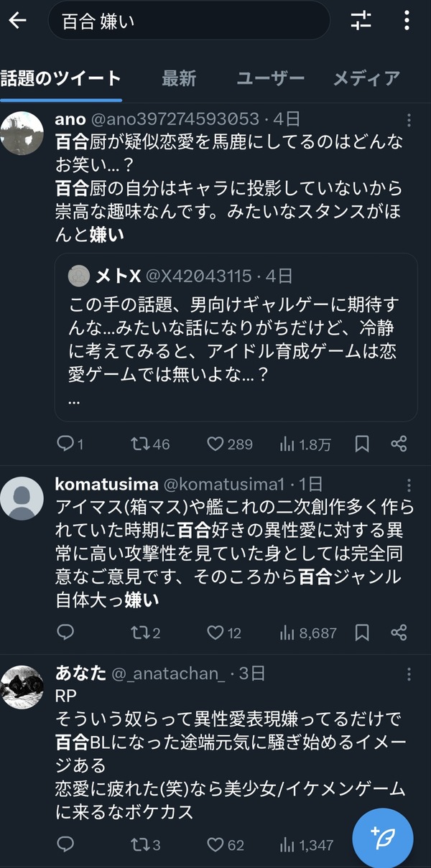This screenshot has height=868, width=431.
Task: Like ano's tweet with 289 likes
Action: pos(229,444)
